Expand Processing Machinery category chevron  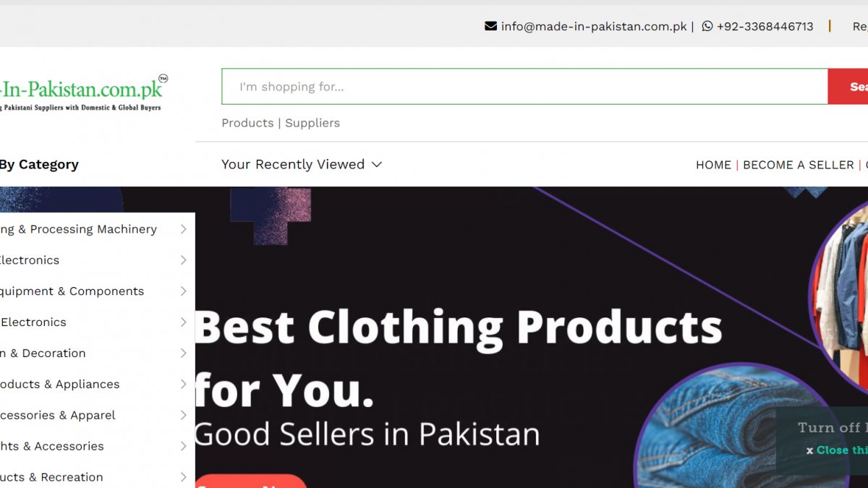tap(184, 229)
